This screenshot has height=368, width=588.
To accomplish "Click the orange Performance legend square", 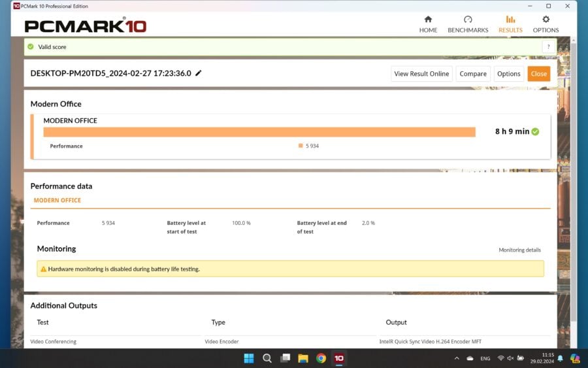I will pos(301,146).
